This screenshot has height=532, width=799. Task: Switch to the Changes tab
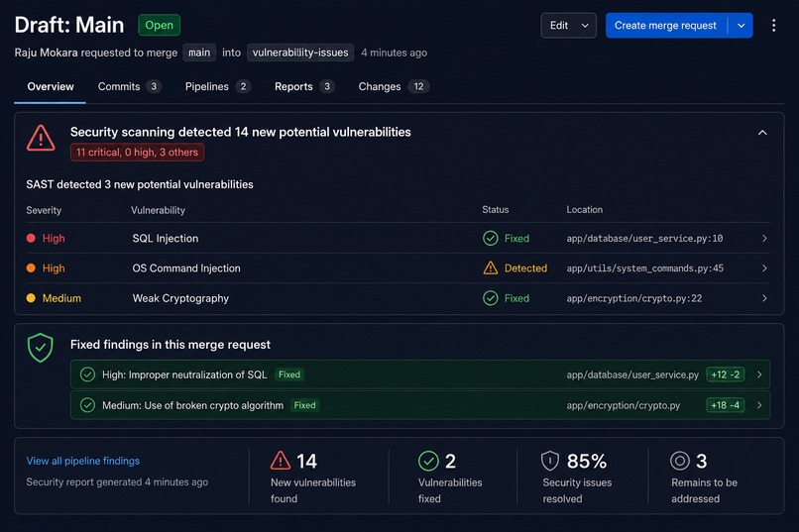394,86
